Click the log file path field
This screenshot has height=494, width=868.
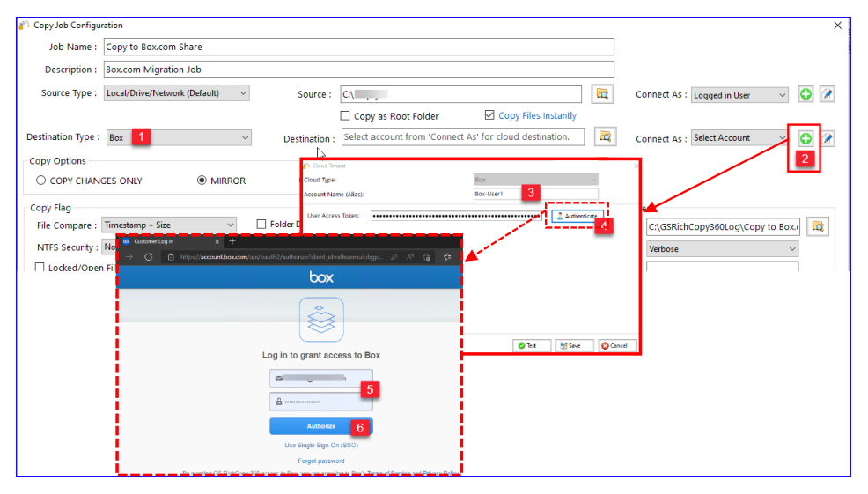(723, 226)
